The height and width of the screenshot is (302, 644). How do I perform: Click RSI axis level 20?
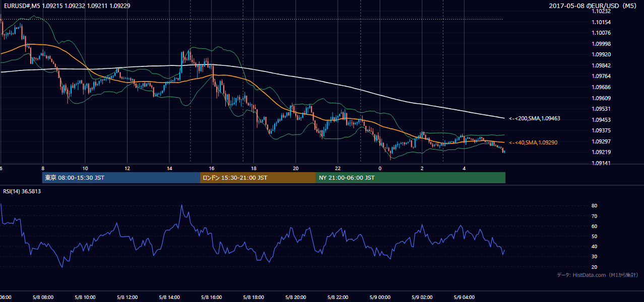tap(595, 267)
